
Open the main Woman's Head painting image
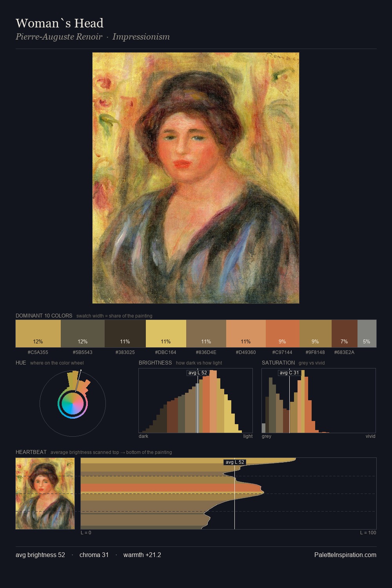pyautogui.click(x=196, y=178)
